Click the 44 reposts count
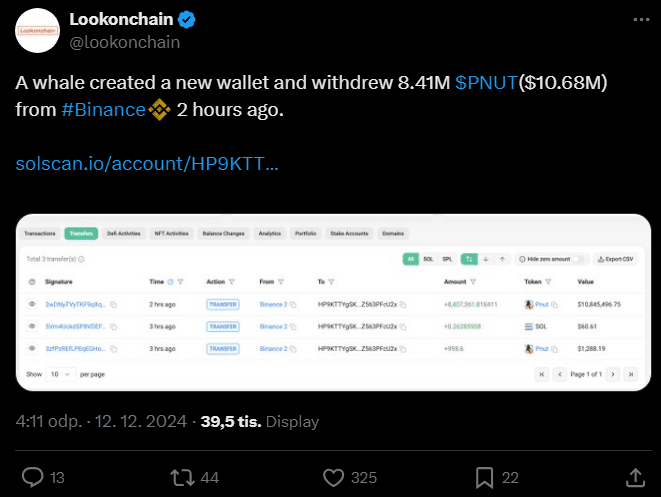The width and height of the screenshot is (661, 497). point(209,478)
